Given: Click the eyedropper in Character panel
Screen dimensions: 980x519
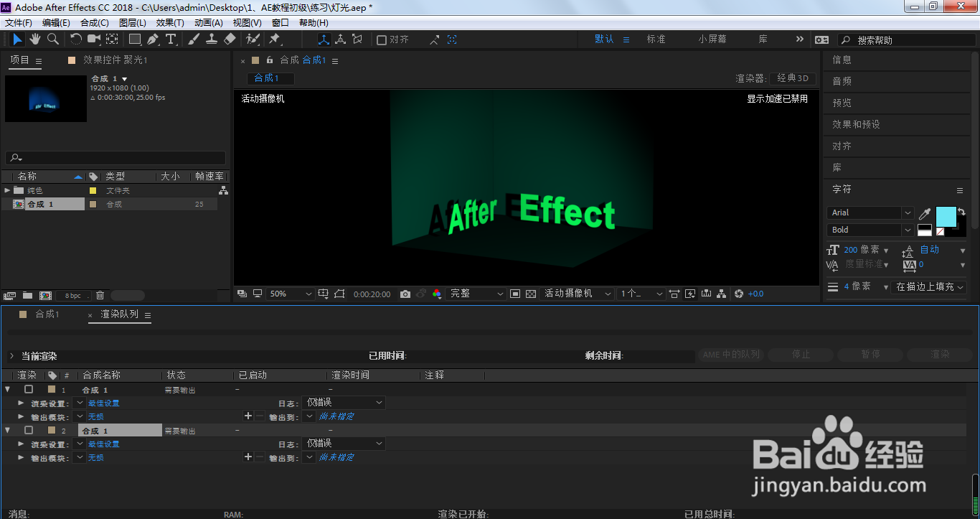Looking at the screenshot, I should 925,213.
